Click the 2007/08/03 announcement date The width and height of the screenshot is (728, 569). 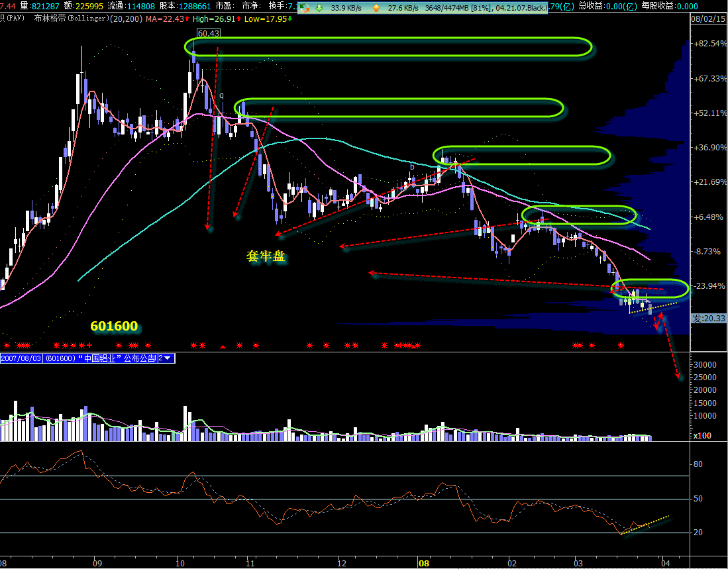coord(22,358)
